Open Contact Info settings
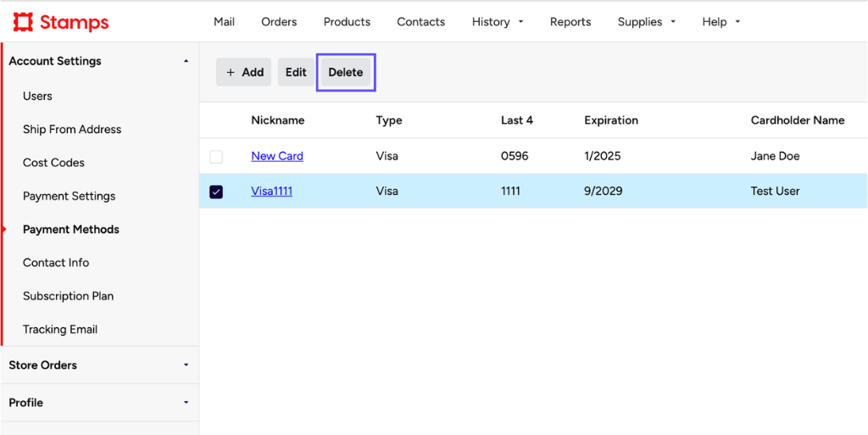The width and height of the screenshot is (868, 435). point(56,262)
